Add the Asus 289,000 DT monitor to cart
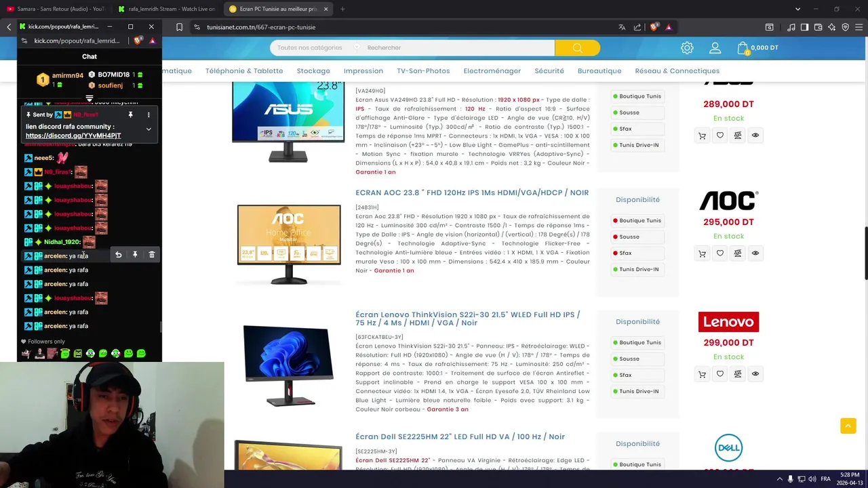868x488 pixels. point(702,136)
